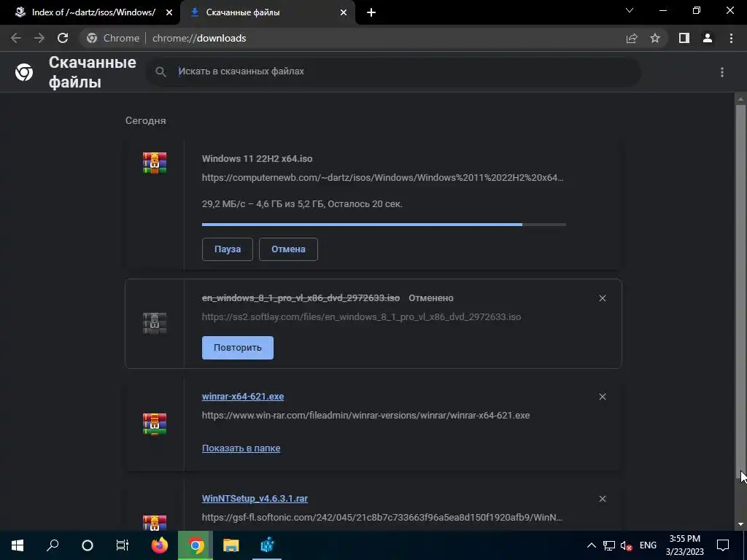Close the Скачанные файлы tab
Viewport: 747px width, 560px height.
[344, 13]
